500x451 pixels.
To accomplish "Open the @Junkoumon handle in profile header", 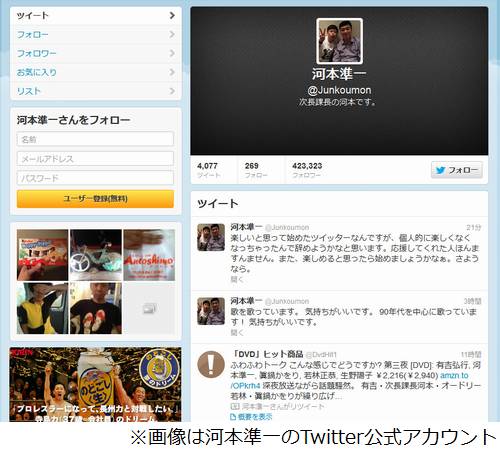I will 339,90.
